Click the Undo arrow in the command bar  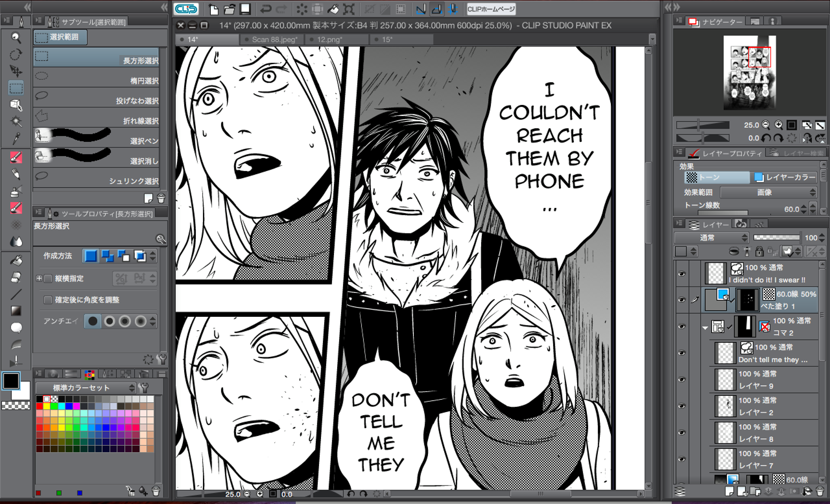pyautogui.click(x=266, y=9)
